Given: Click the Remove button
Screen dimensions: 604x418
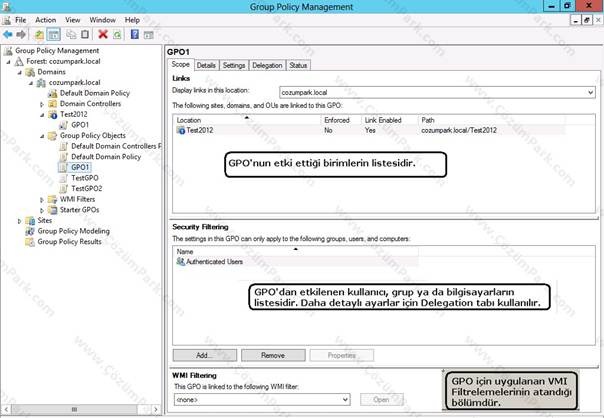Looking at the screenshot, I should click(273, 355).
